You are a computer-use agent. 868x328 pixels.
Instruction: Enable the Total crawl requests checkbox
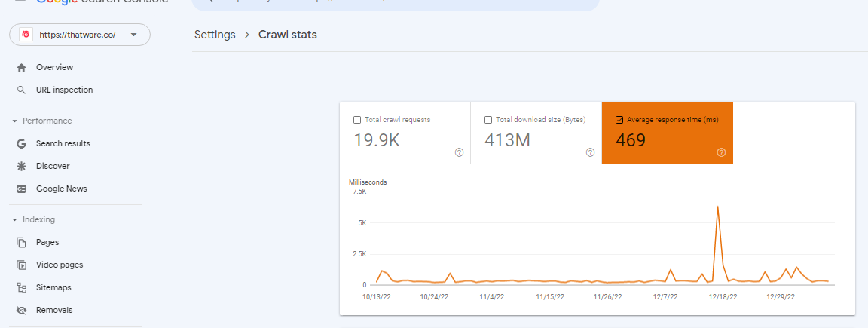[x=357, y=120]
